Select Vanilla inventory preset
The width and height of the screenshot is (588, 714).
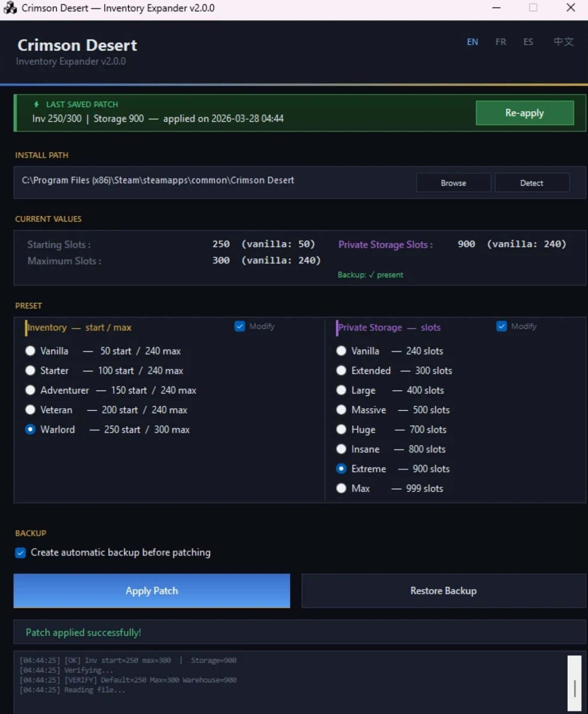[x=30, y=351]
